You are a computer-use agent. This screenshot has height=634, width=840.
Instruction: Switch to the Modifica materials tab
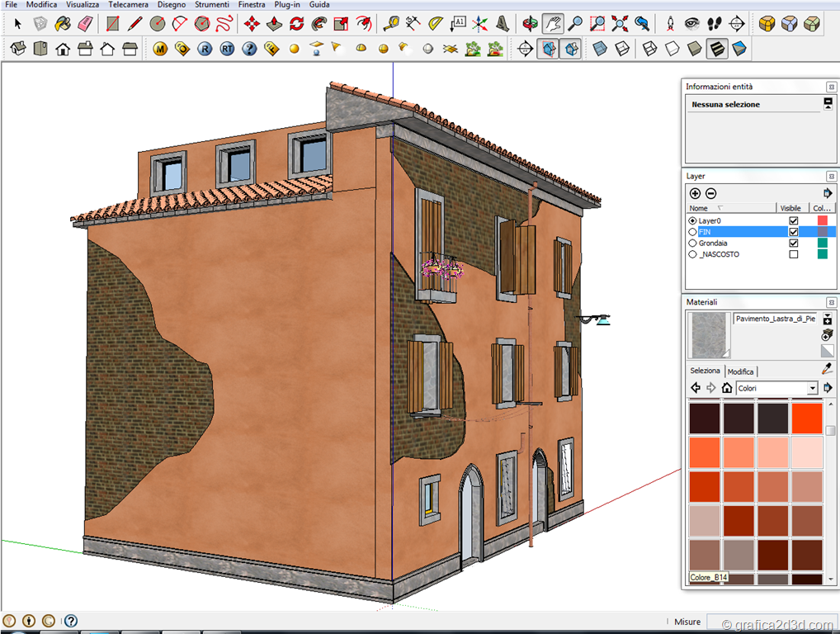(x=740, y=371)
